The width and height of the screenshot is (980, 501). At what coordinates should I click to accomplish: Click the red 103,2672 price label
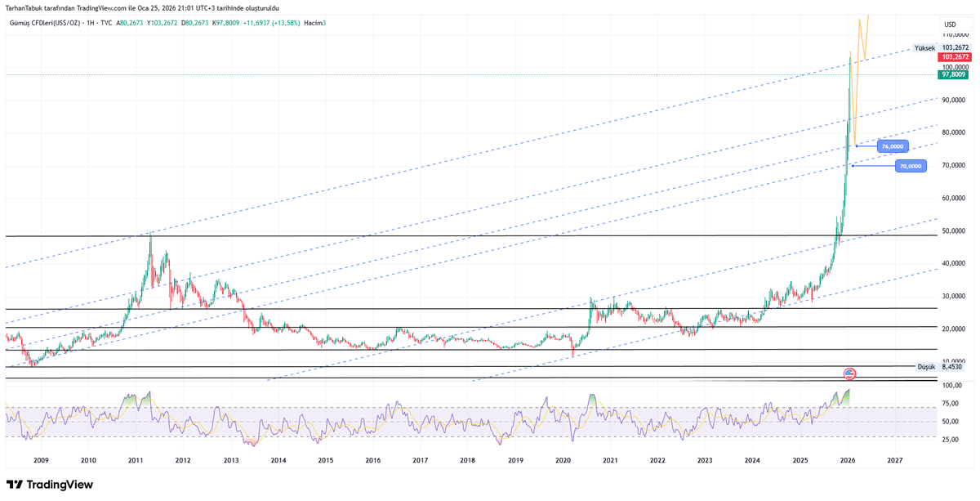click(x=955, y=57)
